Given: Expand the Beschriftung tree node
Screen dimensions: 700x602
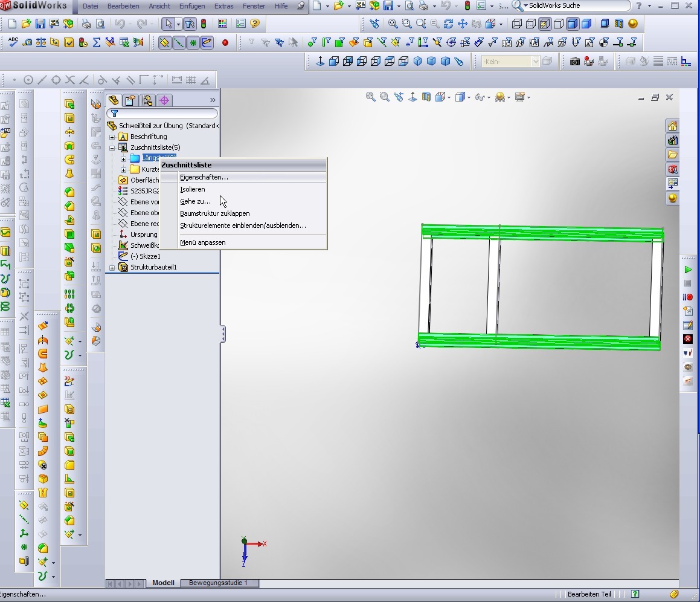Looking at the screenshot, I should [x=112, y=137].
